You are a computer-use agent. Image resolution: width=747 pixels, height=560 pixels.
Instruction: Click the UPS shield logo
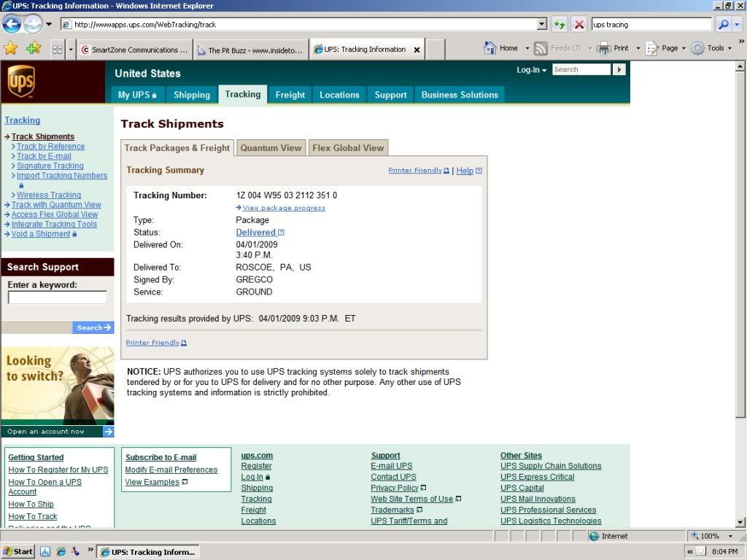(x=21, y=82)
